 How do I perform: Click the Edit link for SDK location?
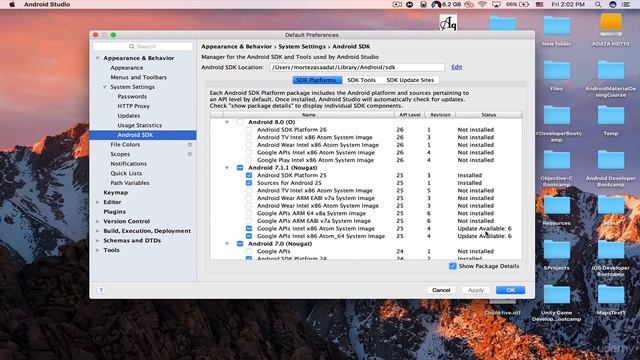(457, 67)
